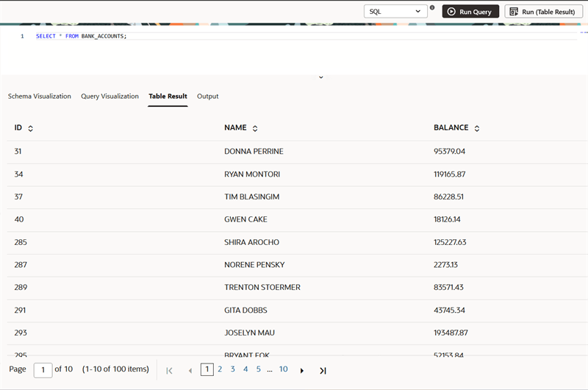Select cell GWEN CAKE
The image size is (588, 390).
pyautogui.click(x=245, y=219)
